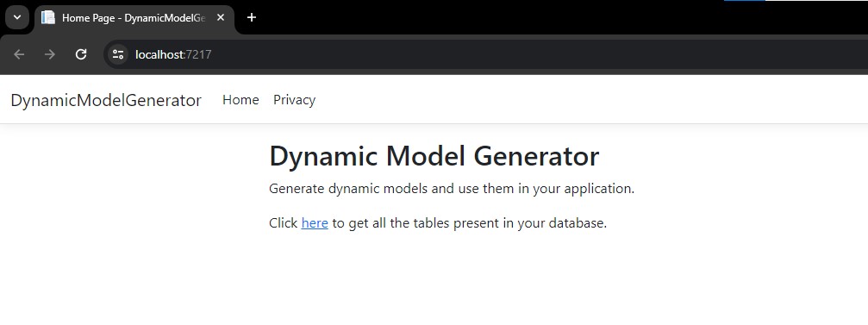868x325 pixels.
Task: Go to Home in the navbar
Action: [240, 100]
